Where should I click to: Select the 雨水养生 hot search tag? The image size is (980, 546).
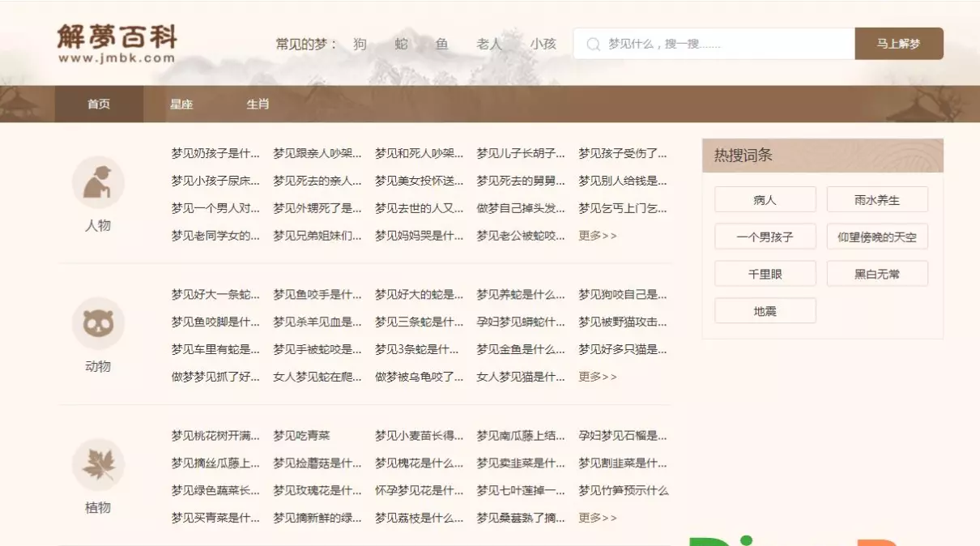[877, 200]
